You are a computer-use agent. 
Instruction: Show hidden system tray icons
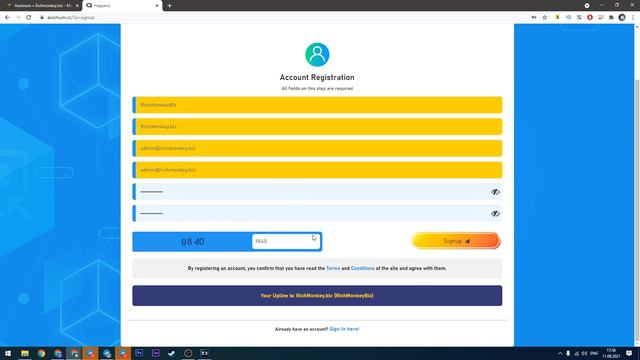560,353
